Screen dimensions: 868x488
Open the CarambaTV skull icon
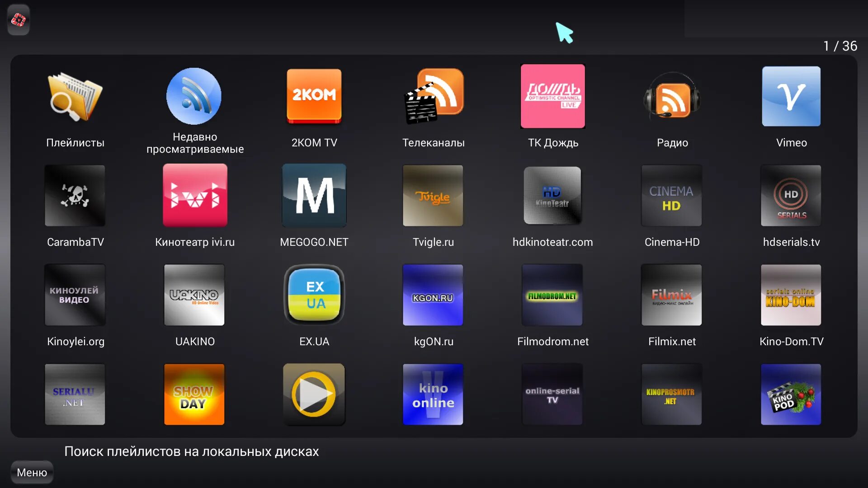click(x=75, y=196)
